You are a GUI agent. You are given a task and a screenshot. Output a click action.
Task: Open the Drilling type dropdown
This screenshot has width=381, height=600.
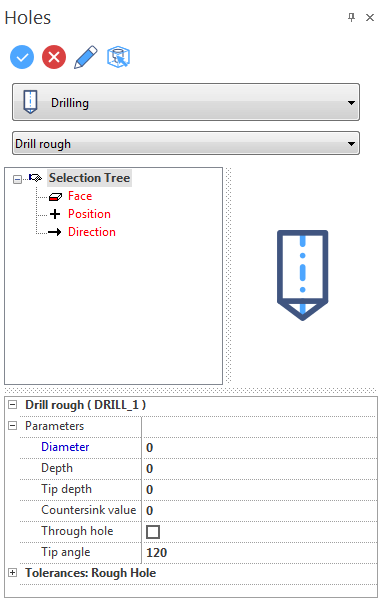point(186,102)
